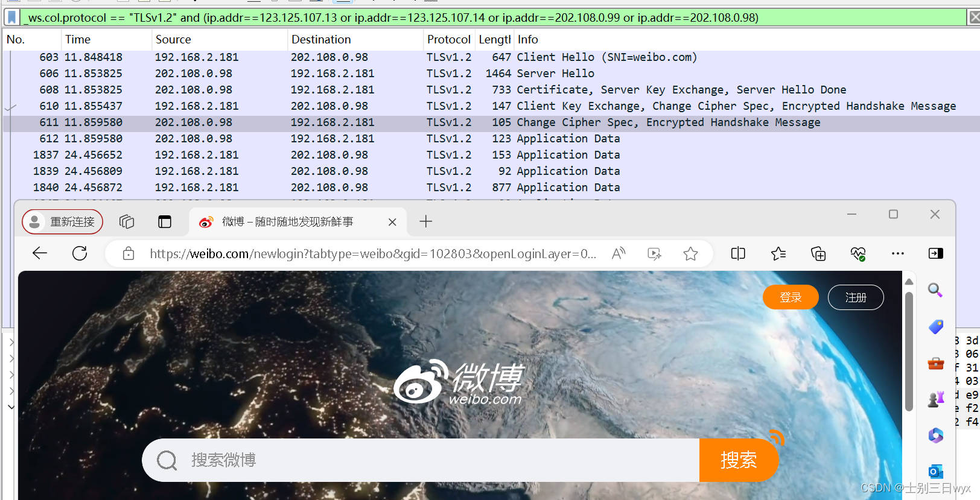Click the 搜索微博 search field
The height and width of the screenshot is (500, 980).
coord(421,460)
